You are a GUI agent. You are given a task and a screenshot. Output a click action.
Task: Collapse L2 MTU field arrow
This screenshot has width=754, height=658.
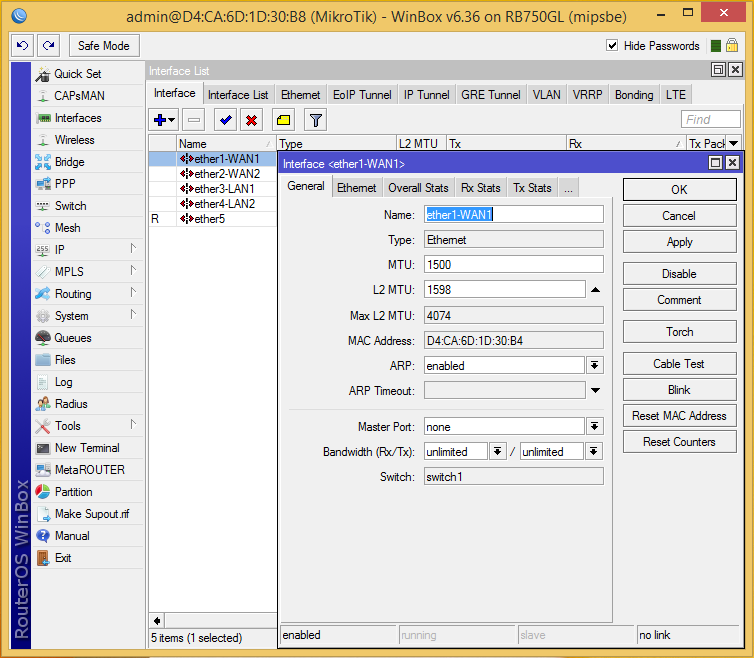click(x=595, y=290)
